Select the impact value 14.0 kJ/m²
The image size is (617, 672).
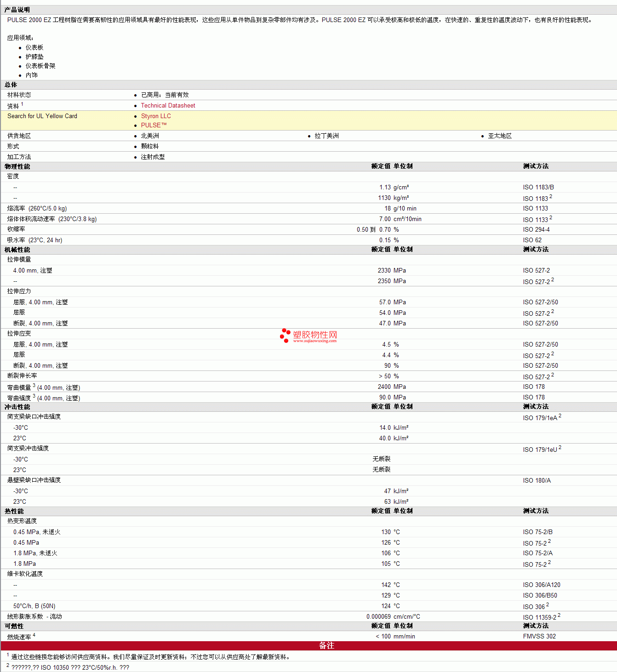click(394, 427)
